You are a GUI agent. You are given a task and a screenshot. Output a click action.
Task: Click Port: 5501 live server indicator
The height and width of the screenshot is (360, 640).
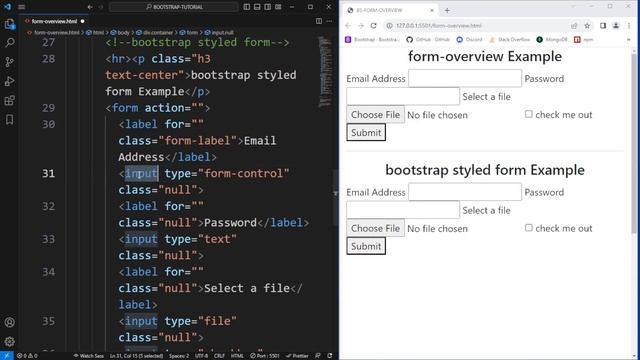click(x=264, y=356)
